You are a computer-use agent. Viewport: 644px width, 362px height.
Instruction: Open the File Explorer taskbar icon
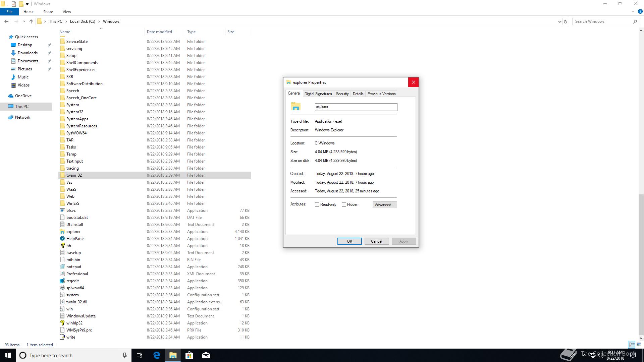[173, 355]
